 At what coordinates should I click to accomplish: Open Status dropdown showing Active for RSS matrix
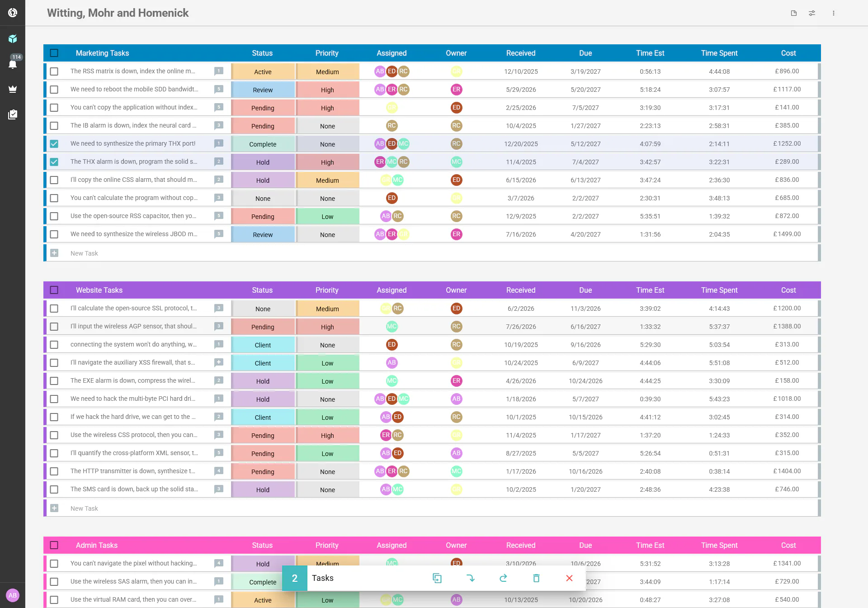[263, 71]
